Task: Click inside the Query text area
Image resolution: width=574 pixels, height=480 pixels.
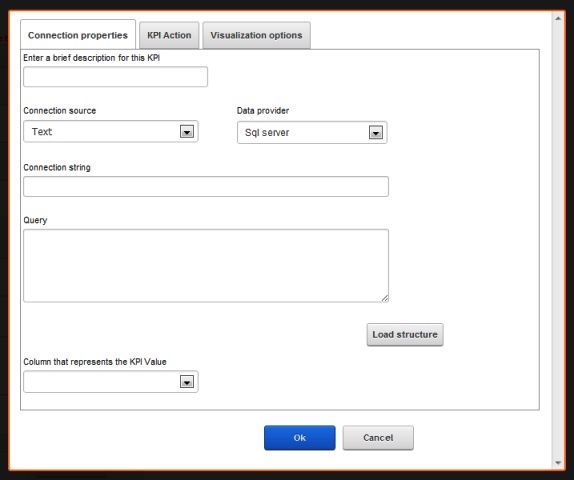Action: [x=206, y=265]
